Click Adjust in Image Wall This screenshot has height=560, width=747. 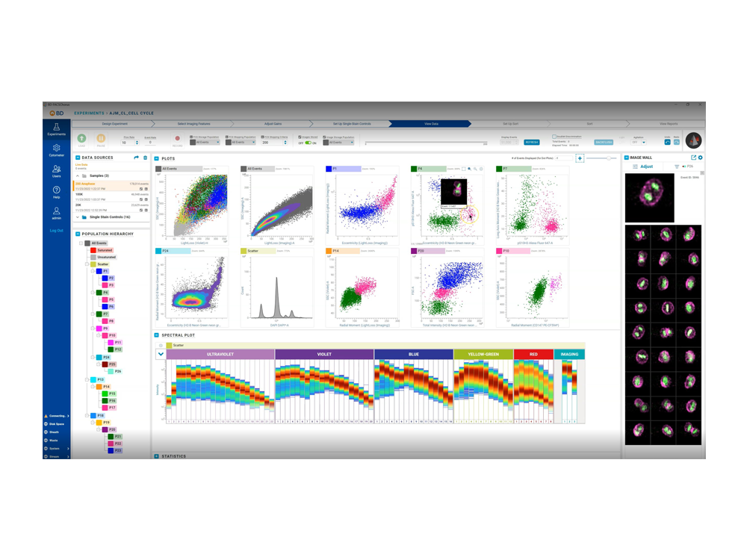646,167
